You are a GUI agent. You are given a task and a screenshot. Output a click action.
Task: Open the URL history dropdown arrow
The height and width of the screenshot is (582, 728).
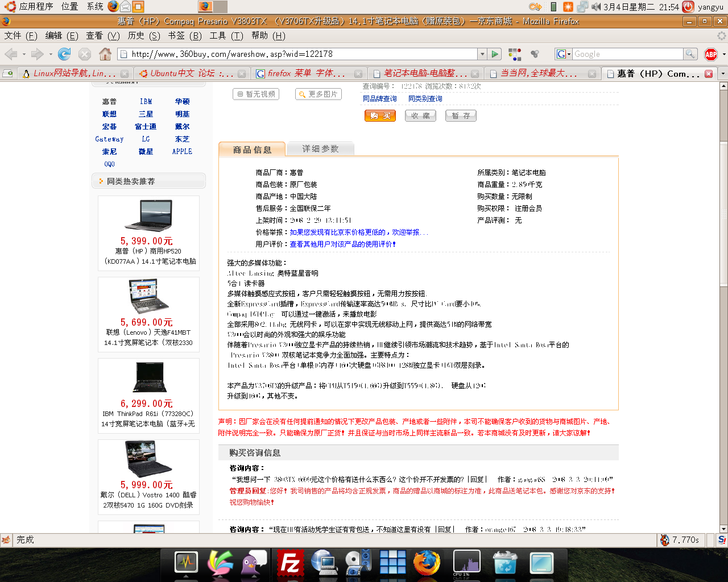(482, 54)
